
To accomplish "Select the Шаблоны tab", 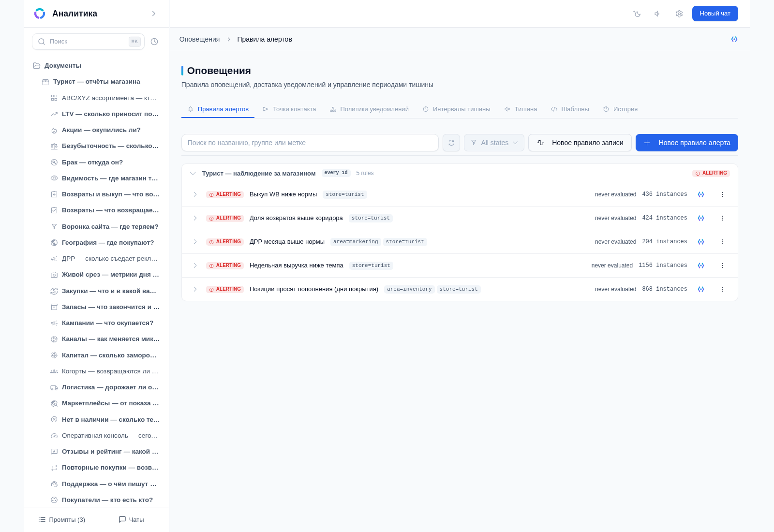I will tap(570, 109).
